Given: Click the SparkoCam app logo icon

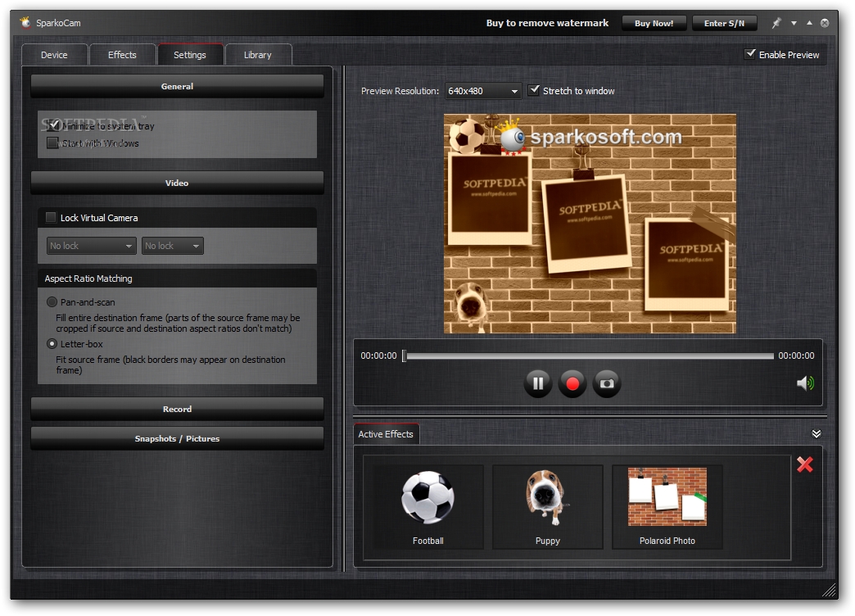Looking at the screenshot, I should point(25,22).
